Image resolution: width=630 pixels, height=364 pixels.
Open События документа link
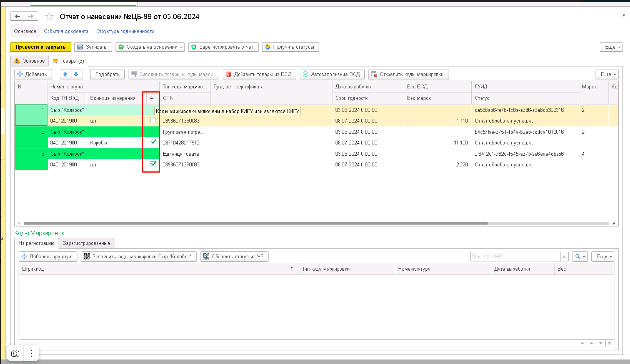click(x=66, y=31)
